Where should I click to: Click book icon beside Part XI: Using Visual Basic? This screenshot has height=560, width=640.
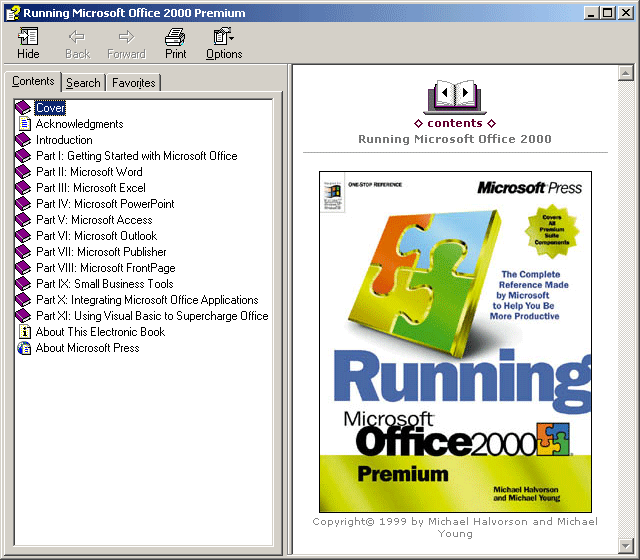coord(23,316)
